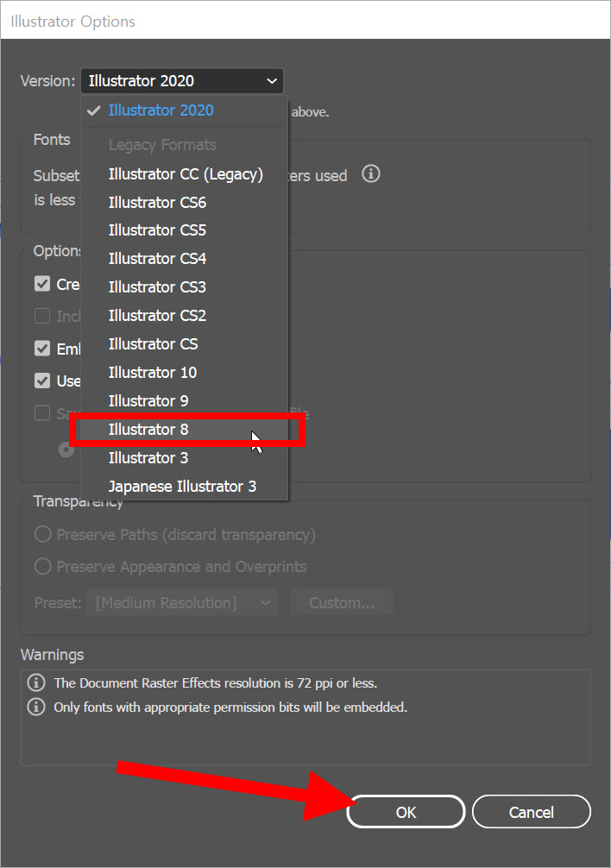The height and width of the screenshot is (868, 611).
Task: Choose Illustrator 10 from the list
Action: 185,373
